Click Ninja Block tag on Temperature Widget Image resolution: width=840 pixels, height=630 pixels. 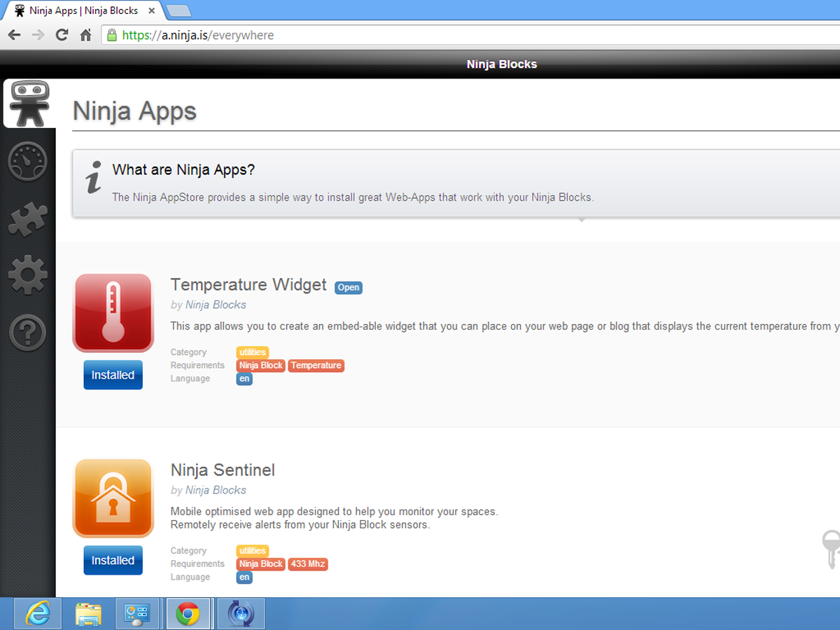coord(261,365)
